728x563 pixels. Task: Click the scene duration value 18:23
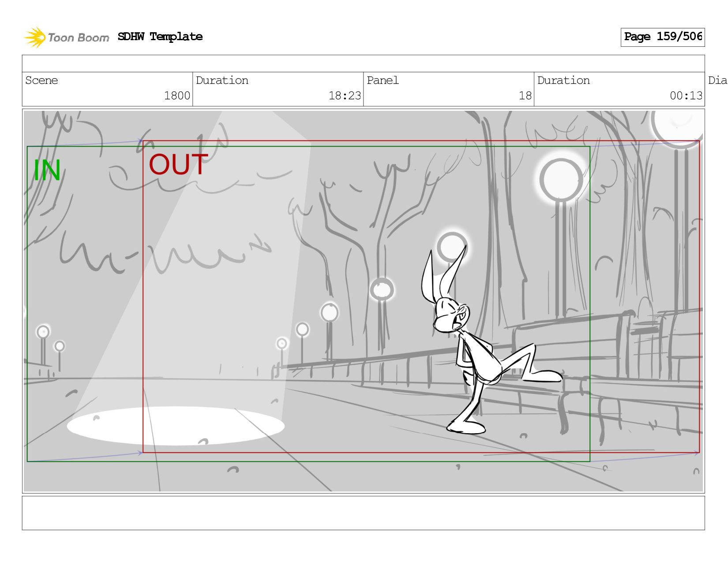pos(345,96)
